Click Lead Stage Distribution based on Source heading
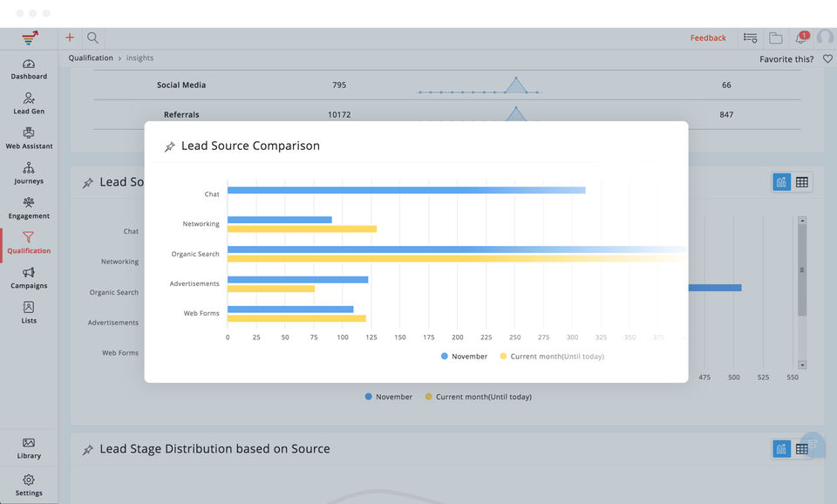 coord(214,449)
